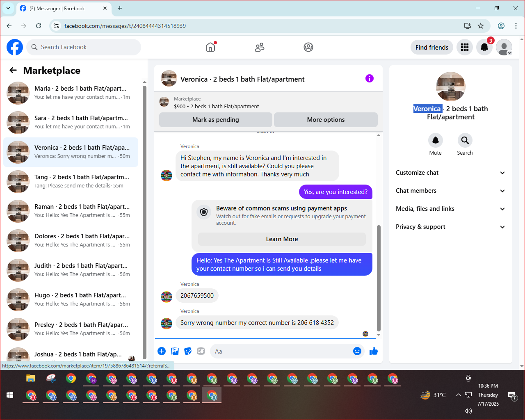Click the message "2067659500"

197,296
